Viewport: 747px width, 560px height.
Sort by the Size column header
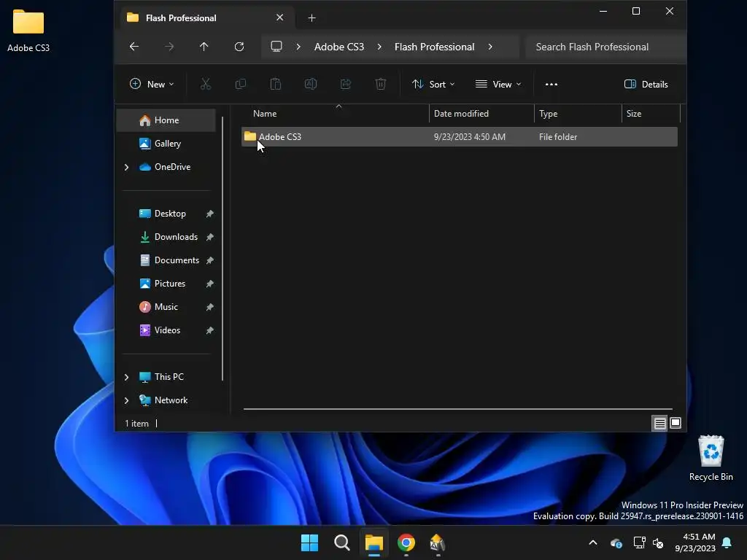point(651,114)
